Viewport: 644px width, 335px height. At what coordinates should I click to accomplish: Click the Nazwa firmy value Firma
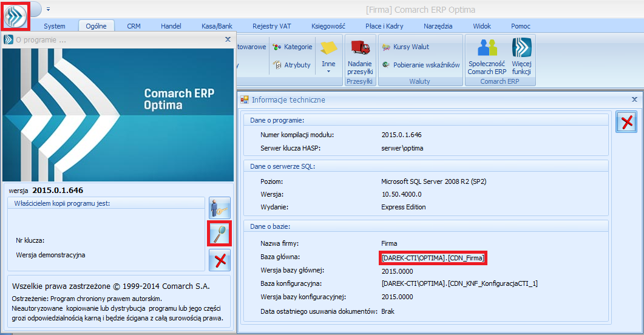click(389, 243)
